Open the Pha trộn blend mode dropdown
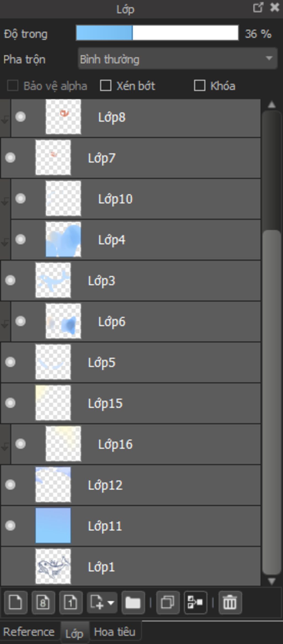This screenshot has height=644, width=283. 177,59
